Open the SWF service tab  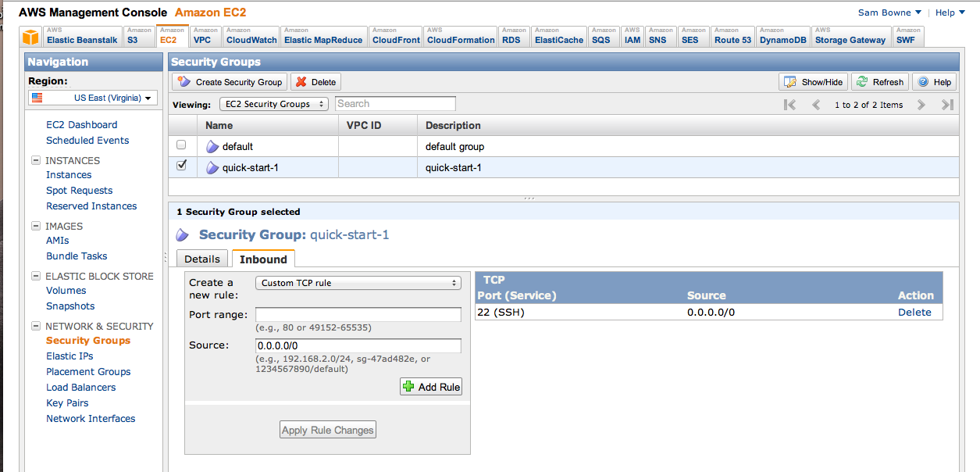coord(907,37)
